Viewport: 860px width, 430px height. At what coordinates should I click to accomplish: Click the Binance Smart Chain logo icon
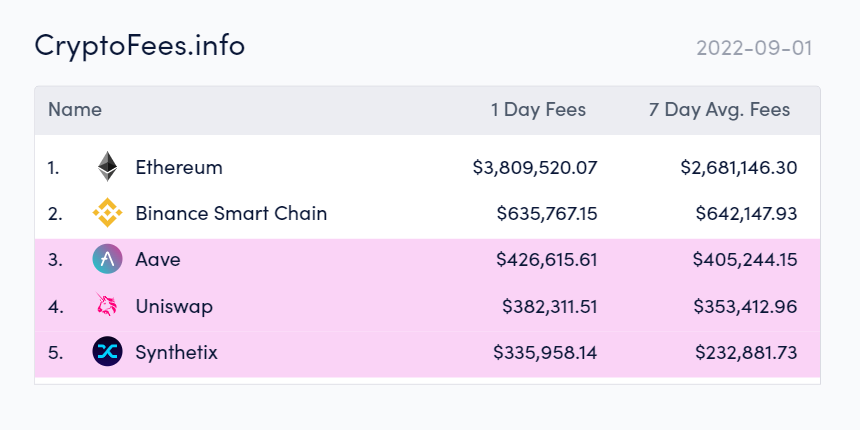(x=108, y=213)
